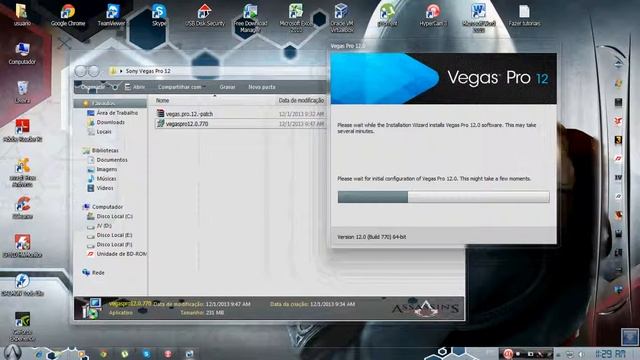The height and width of the screenshot is (360, 640).
Task: Open Imagens library
Action: (x=107, y=169)
